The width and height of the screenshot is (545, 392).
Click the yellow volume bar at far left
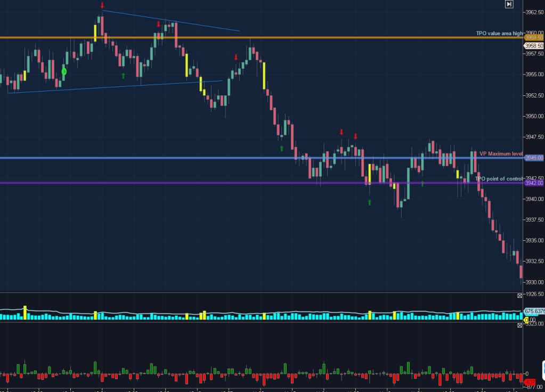[x=25, y=313]
